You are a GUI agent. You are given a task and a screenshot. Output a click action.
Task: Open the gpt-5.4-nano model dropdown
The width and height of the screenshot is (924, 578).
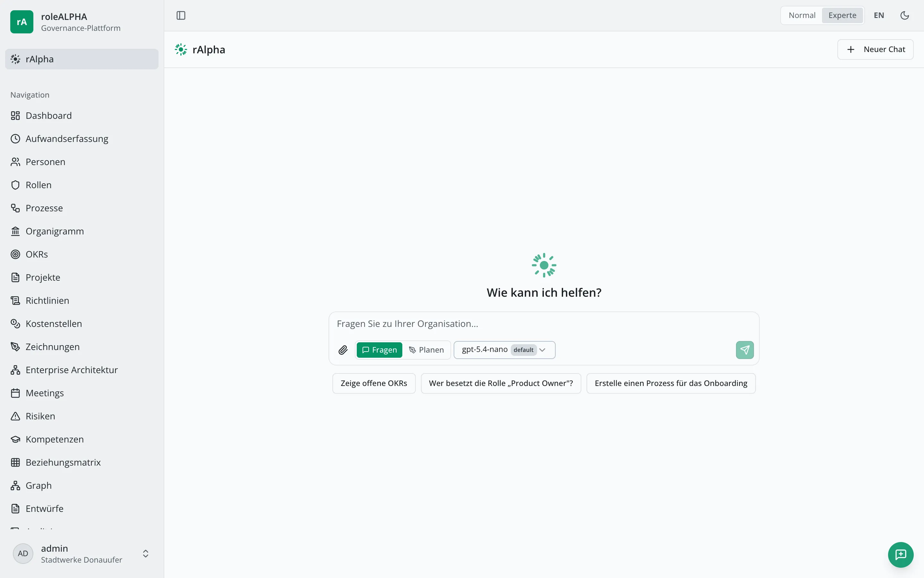(504, 350)
